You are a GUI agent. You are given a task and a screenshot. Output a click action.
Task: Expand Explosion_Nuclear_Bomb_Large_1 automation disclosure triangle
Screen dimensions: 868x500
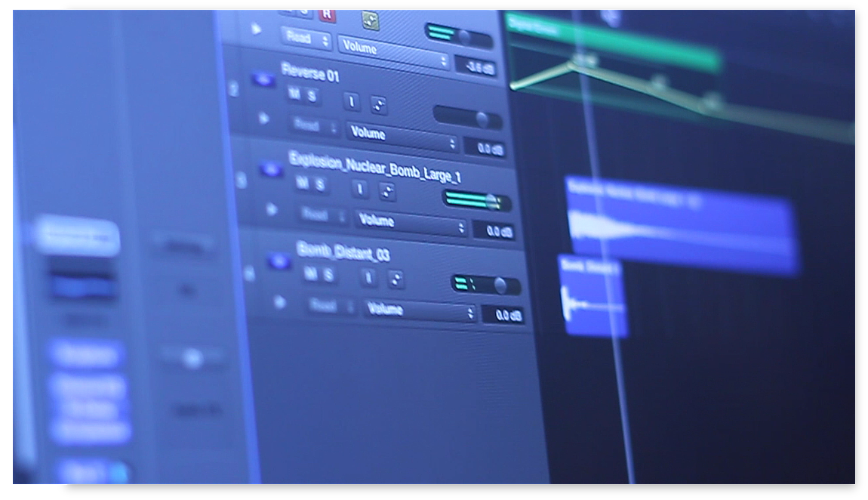[272, 209]
